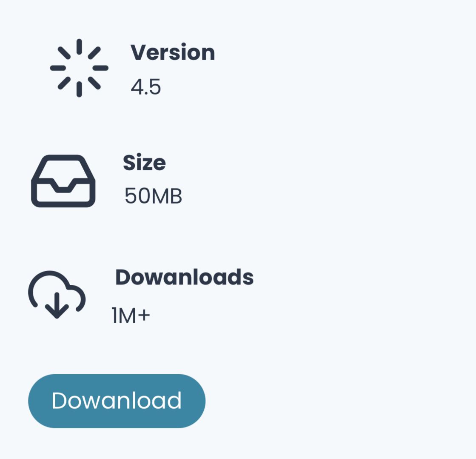
Task: Choose the Size label next to tray icon
Action: [144, 163]
